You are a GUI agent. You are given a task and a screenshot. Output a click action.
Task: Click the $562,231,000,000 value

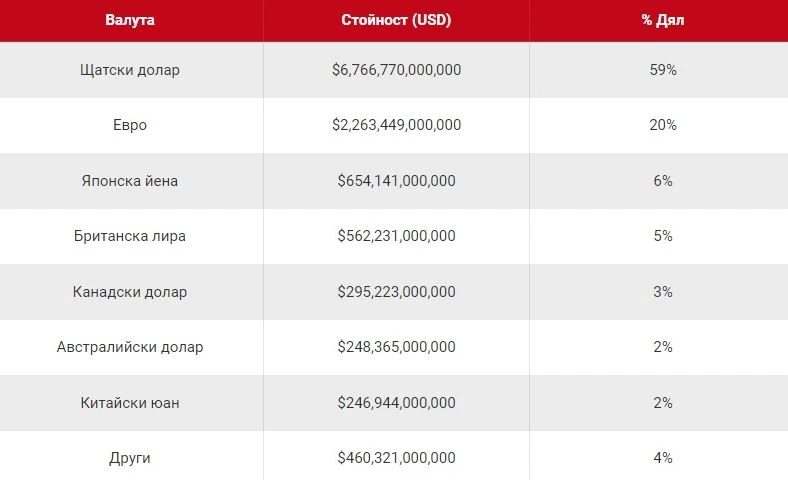click(396, 236)
